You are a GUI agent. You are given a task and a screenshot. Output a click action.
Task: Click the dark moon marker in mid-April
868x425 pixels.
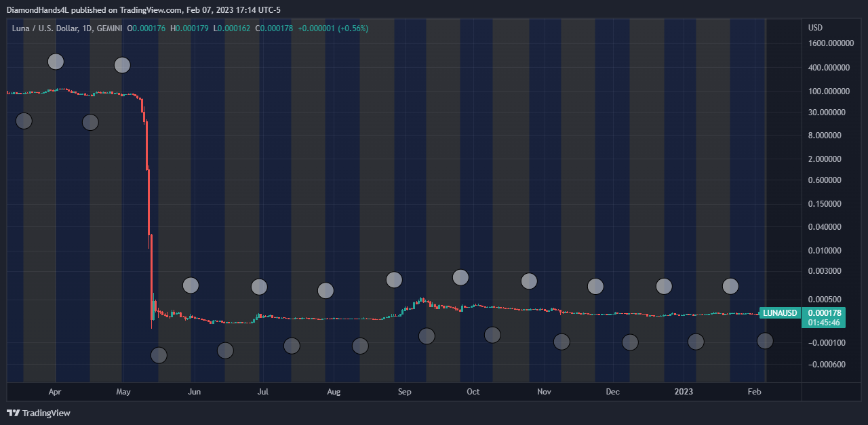(90, 122)
